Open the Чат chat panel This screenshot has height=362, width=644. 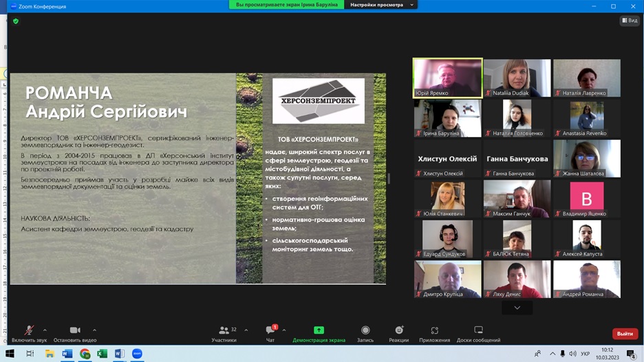[x=270, y=333]
